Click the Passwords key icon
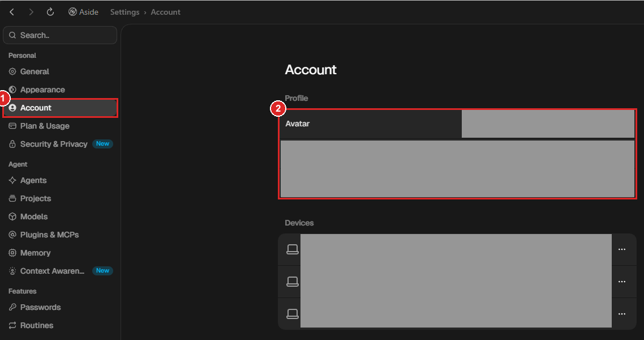The image size is (644, 340). tap(12, 308)
